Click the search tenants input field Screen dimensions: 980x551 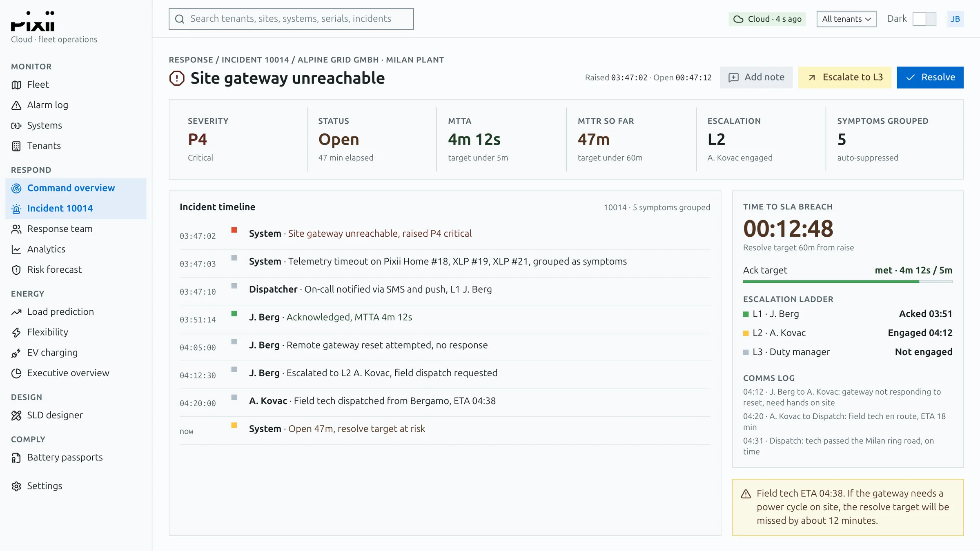coord(291,19)
